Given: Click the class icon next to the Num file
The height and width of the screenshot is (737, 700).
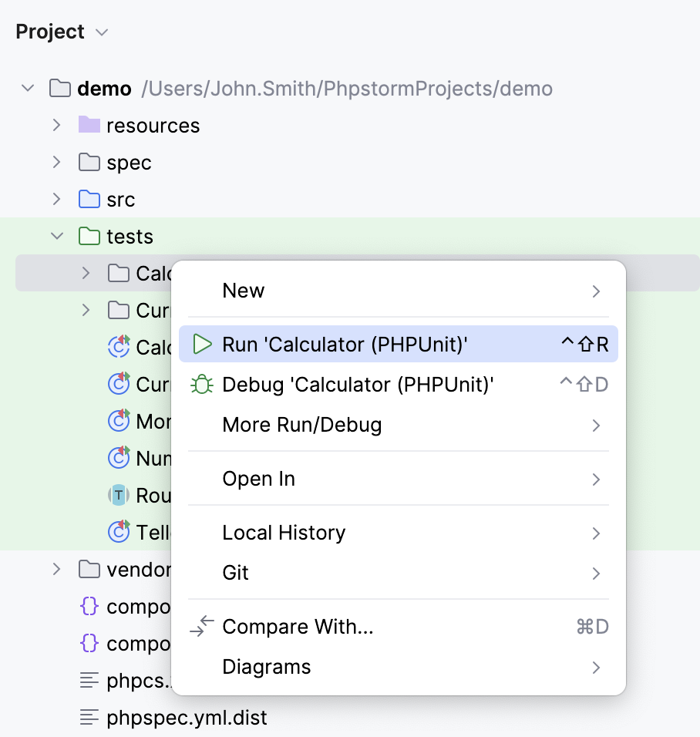Looking at the screenshot, I should (x=117, y=459).
